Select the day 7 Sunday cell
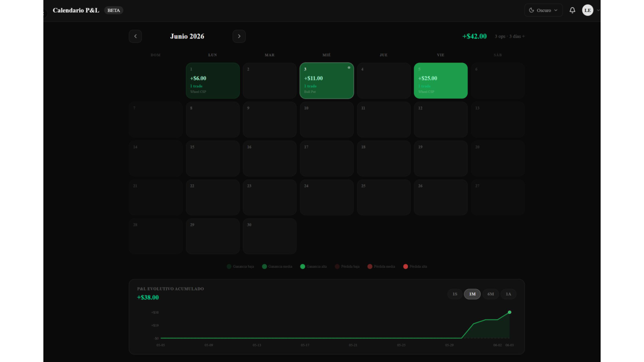The image size is (644, 362). coord(156,119)
